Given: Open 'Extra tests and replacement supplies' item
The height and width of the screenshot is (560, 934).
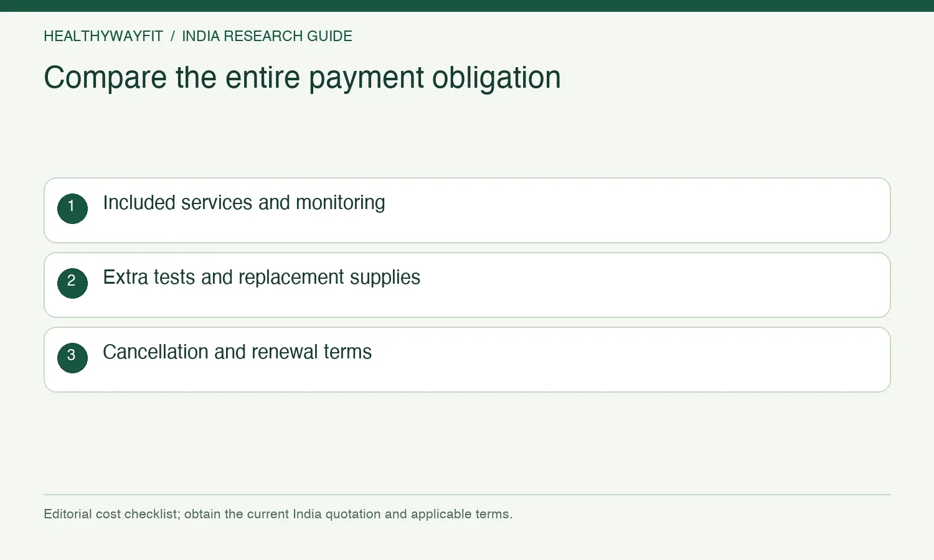Looking at the screenshot, I should coord(467,285).
